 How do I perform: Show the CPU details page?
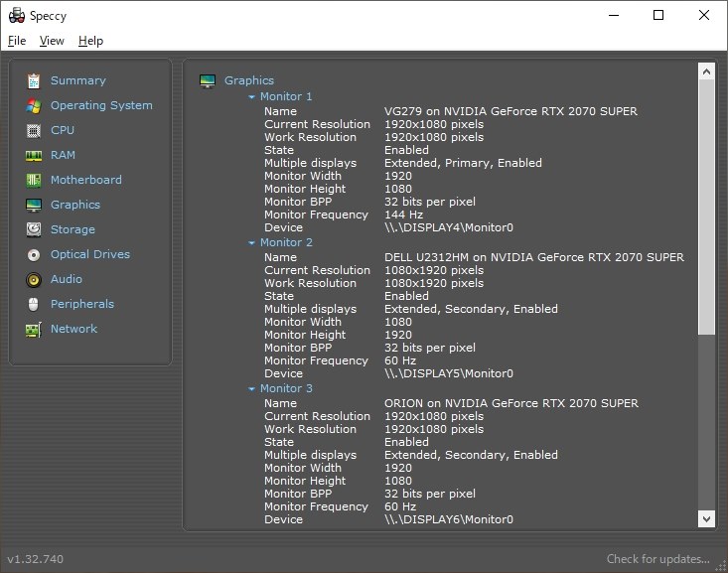click(x=63, y=130)
